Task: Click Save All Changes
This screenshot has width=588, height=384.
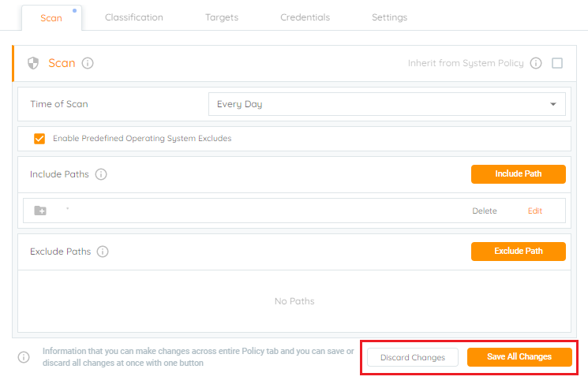Action: click(x=519, y=357)
